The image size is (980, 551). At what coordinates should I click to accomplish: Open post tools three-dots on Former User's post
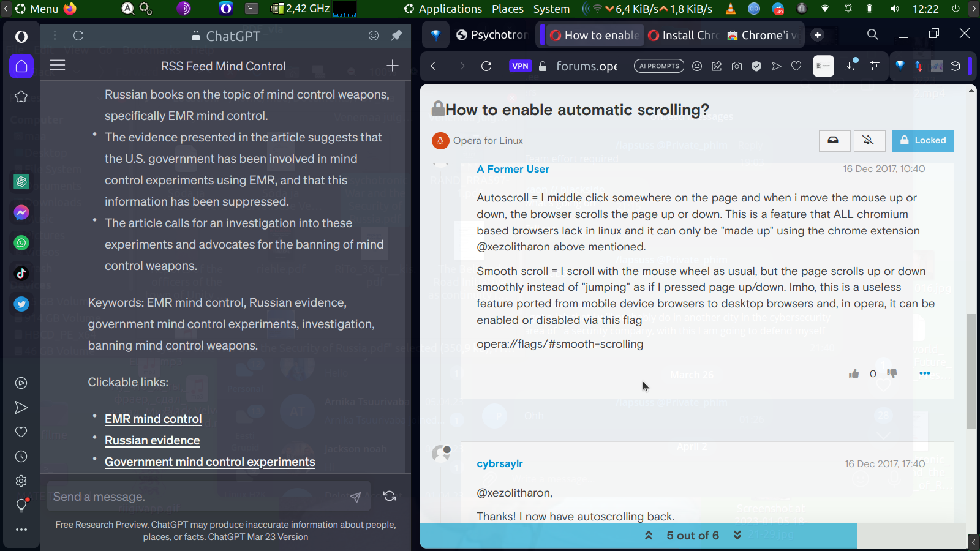[925, 373]
